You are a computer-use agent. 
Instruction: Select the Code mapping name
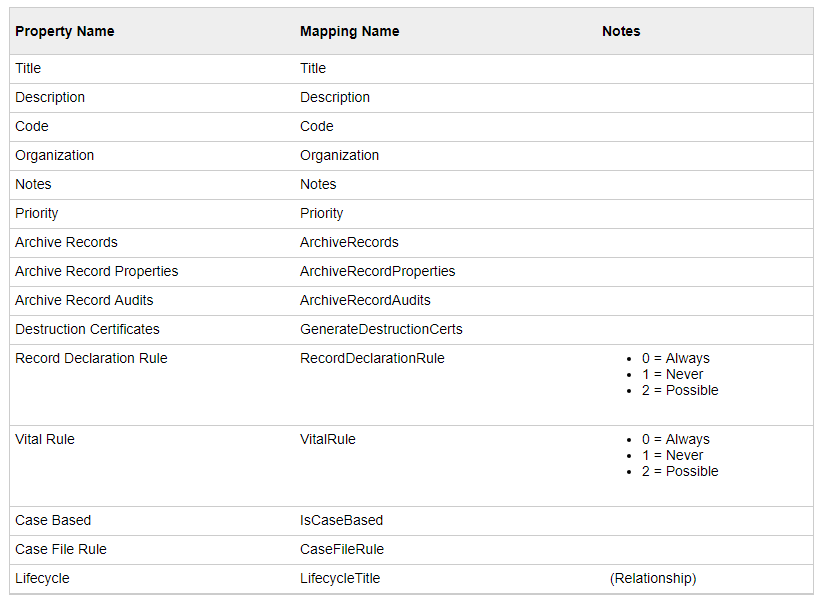point(315,126)
